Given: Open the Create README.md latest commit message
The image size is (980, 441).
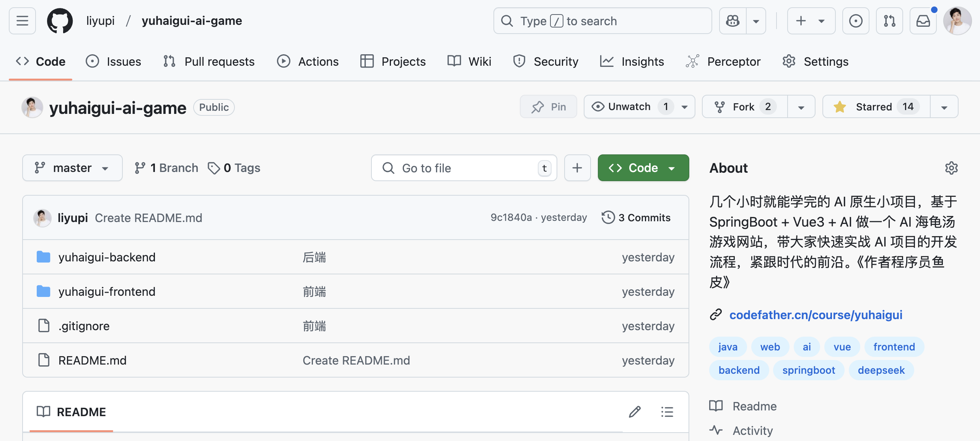Looking at the screenshot, I should coord(148,217).
